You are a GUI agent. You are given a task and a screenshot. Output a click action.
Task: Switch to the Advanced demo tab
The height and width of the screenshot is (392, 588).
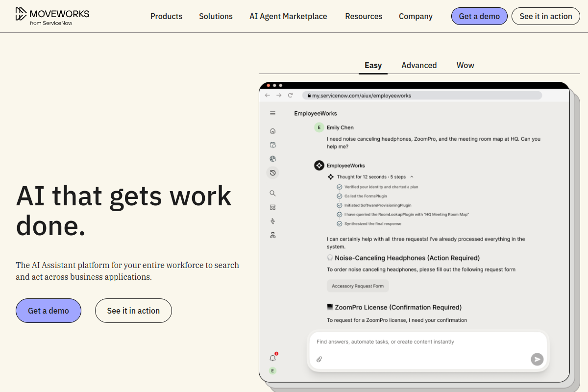click(419, 65)
